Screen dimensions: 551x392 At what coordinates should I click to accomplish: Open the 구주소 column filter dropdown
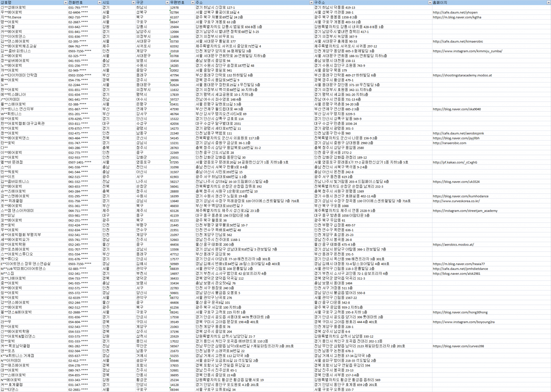[x=430, y=3]
